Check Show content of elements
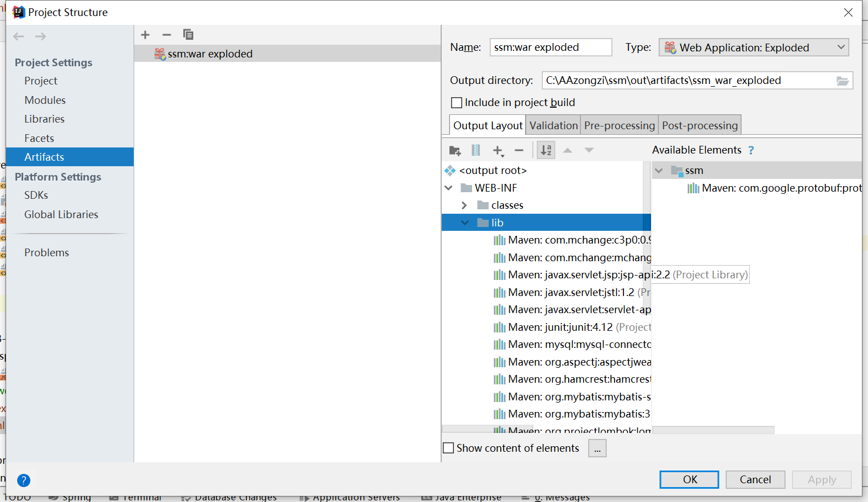868x502 pixels. click(449, 448)
